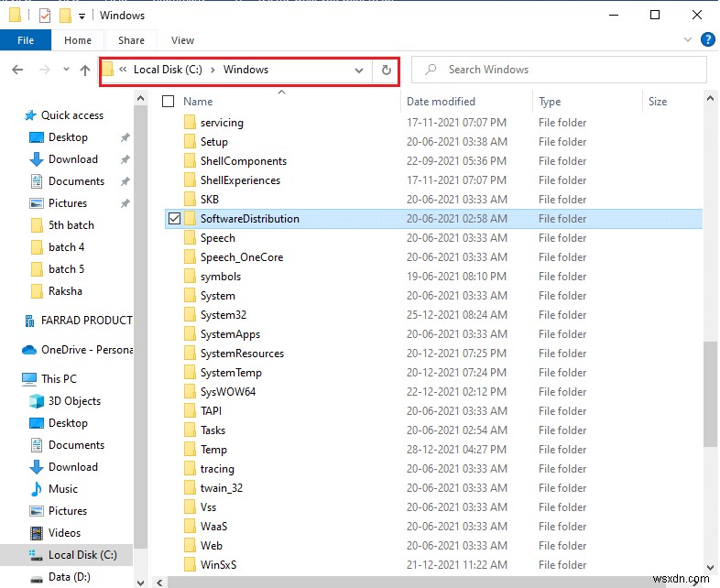
Task: Select the twain_32 folder
Action: [222, 488]
